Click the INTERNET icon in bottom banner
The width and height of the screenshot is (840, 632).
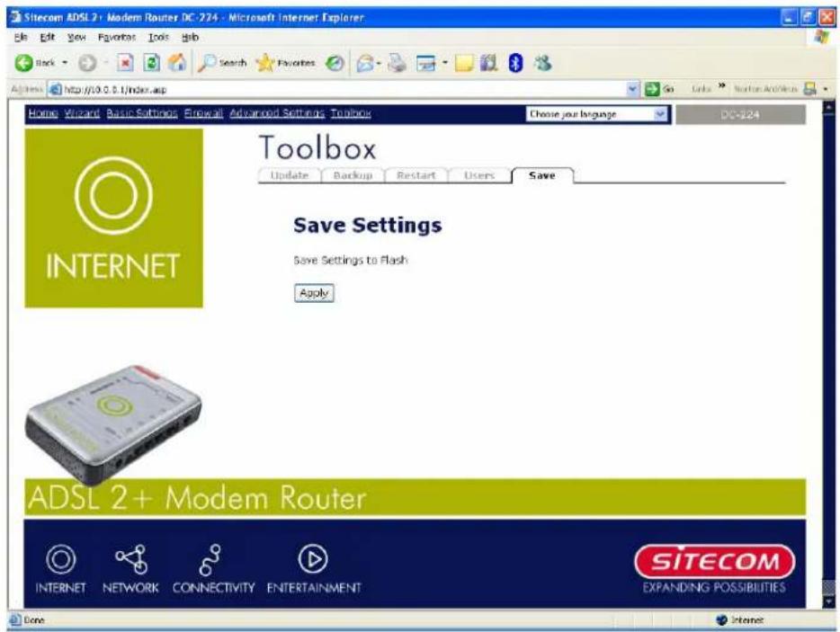tap(60, 559)
